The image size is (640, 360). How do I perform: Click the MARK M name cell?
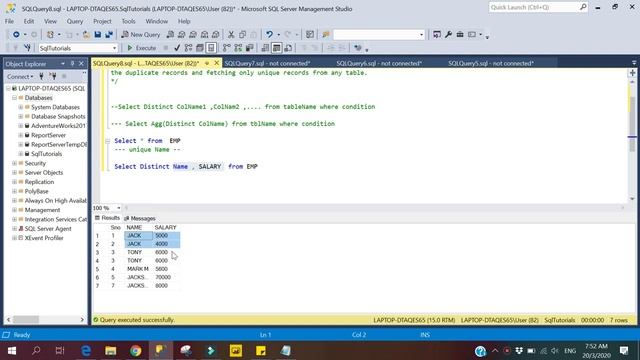coord(138,269)
